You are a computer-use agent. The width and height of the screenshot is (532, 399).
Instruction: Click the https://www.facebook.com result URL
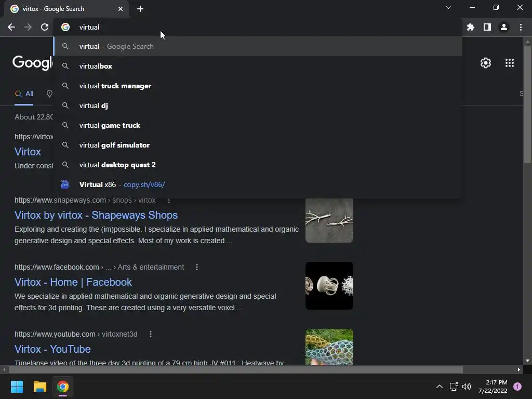(57, 268)
